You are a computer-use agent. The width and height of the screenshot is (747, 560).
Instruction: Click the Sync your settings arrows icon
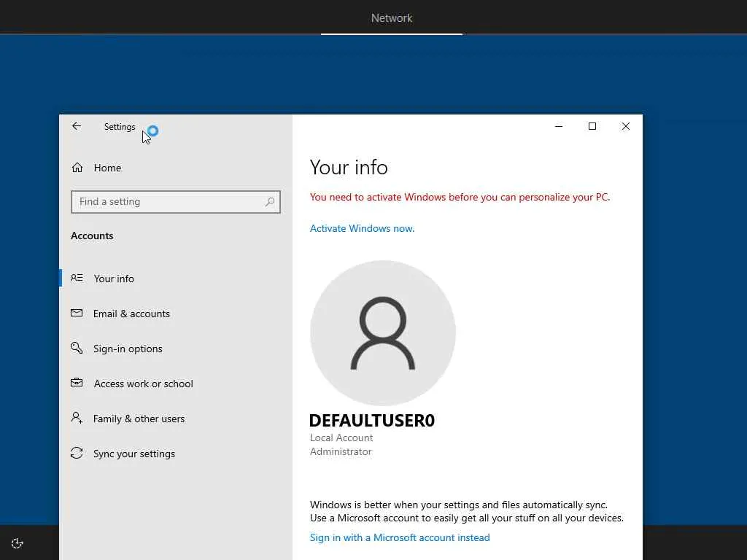coord(77,453)
